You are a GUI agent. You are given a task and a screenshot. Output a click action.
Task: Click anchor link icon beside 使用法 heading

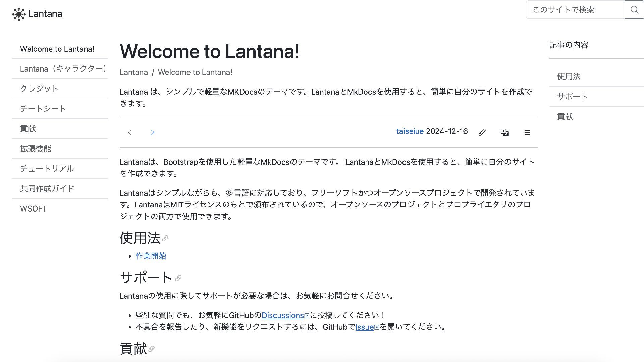tap(165, 238)
